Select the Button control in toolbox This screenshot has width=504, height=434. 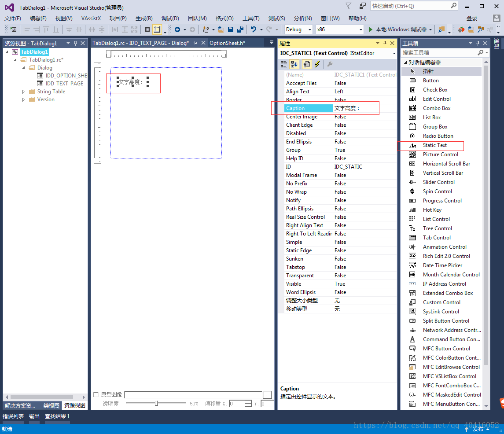click(x=431, y=81)
